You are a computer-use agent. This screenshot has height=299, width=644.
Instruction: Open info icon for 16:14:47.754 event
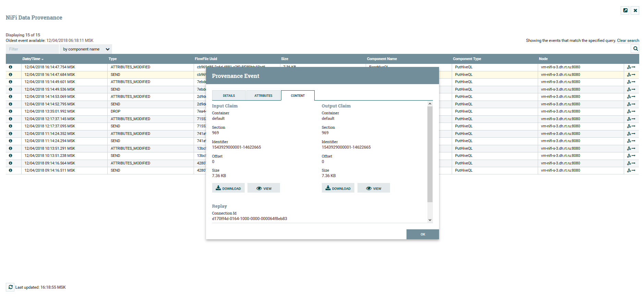tap(11, 67)
